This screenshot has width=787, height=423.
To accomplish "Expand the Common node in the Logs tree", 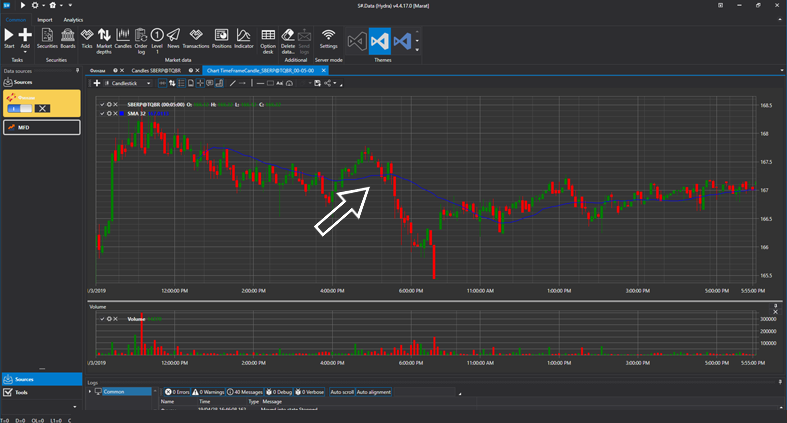I will coord(90,391).
